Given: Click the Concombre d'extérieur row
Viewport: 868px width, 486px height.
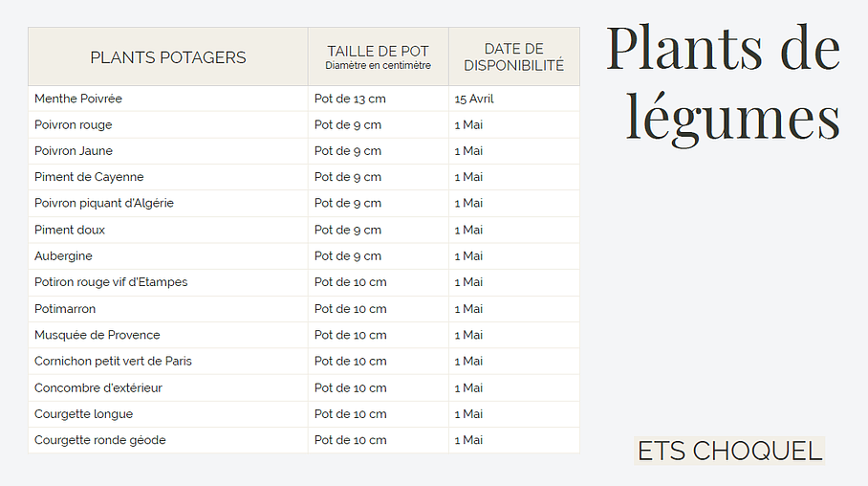Looking at the screenshot, I should point(98,387).
